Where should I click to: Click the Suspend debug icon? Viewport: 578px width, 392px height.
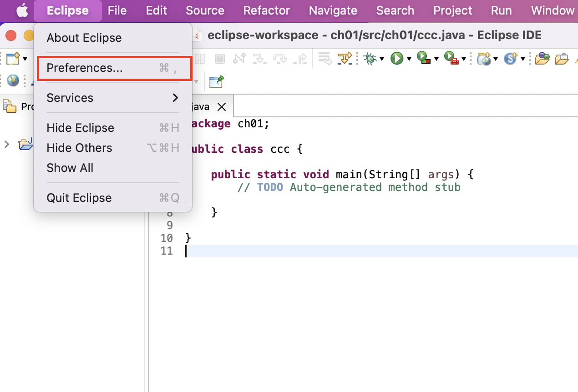(x=200, y=59)
